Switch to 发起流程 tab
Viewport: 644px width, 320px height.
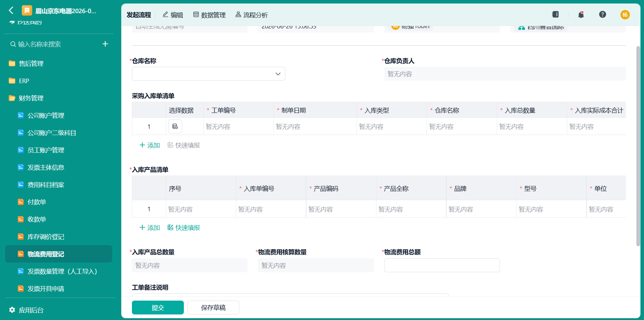139,15
